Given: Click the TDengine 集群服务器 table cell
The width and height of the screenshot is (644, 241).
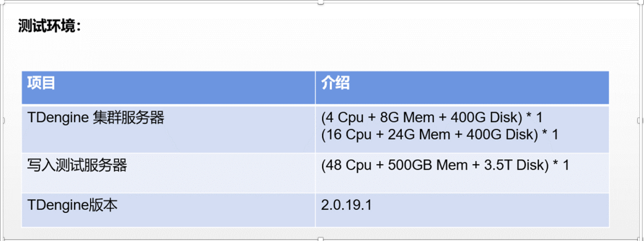Looking at the screenshot, I should 168,129.
